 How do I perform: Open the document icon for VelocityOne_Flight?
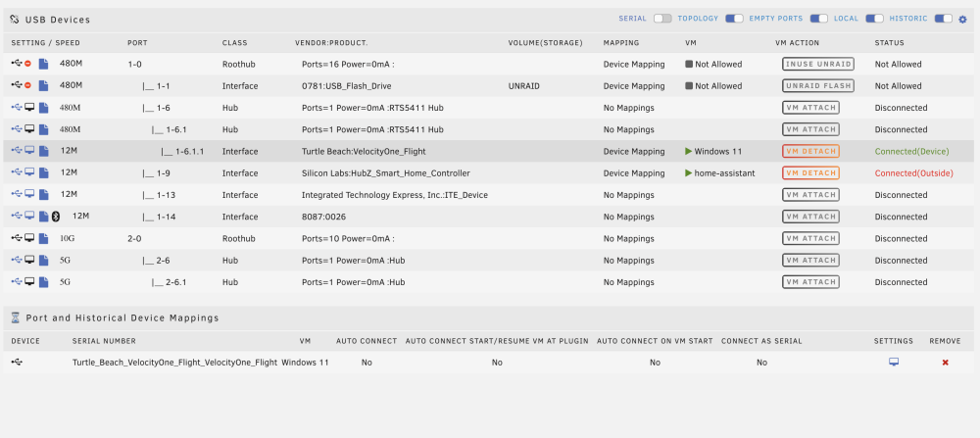click(x=43, y=151)
